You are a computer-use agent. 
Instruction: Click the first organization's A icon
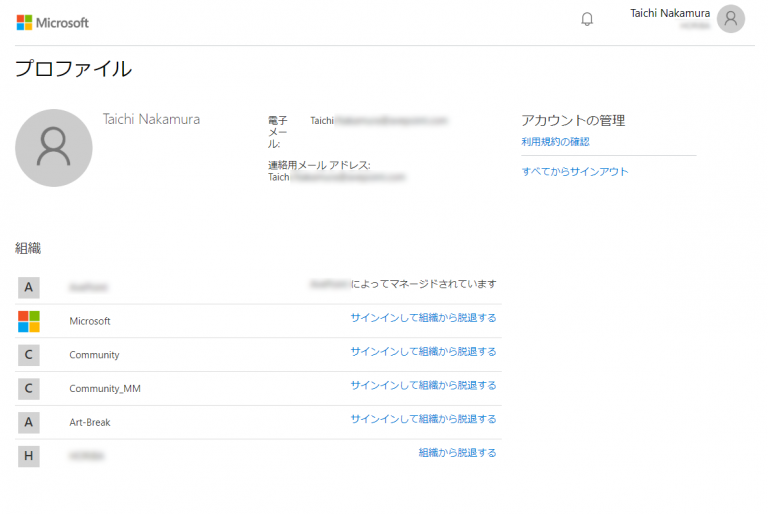(29, 287)
